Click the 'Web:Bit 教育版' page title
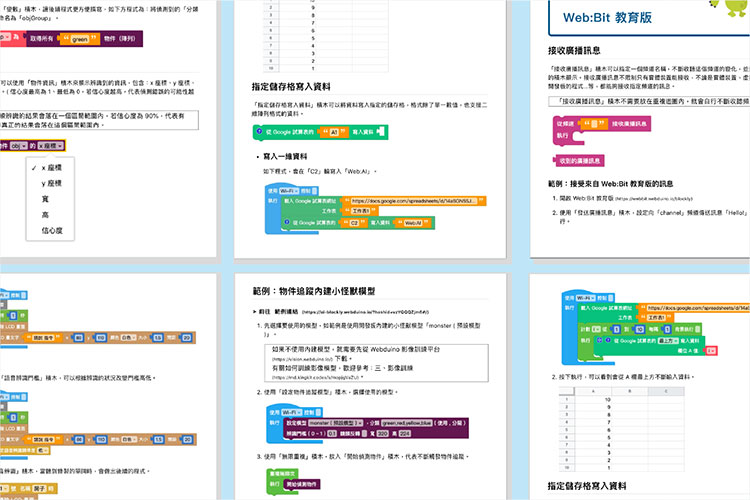This screenshot has height=500, width=750. pos(607,18)
